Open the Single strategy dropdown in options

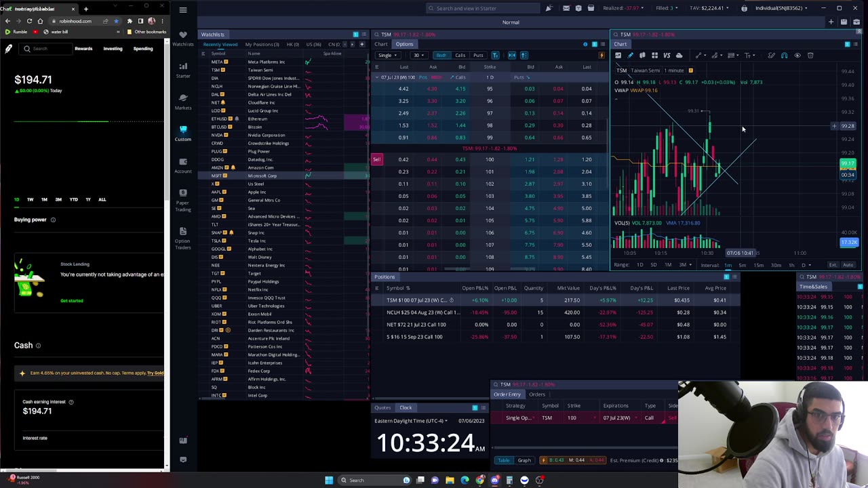tap(387, 55)
